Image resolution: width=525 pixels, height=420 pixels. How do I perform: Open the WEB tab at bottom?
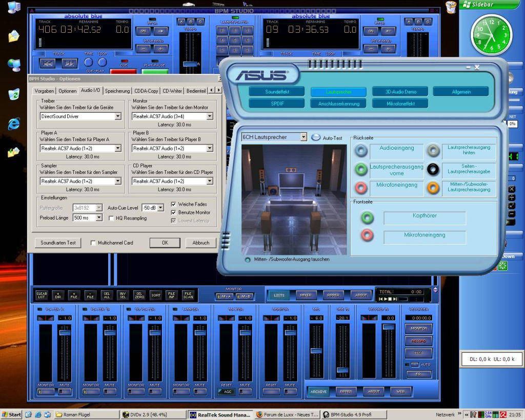click(400, 391)
